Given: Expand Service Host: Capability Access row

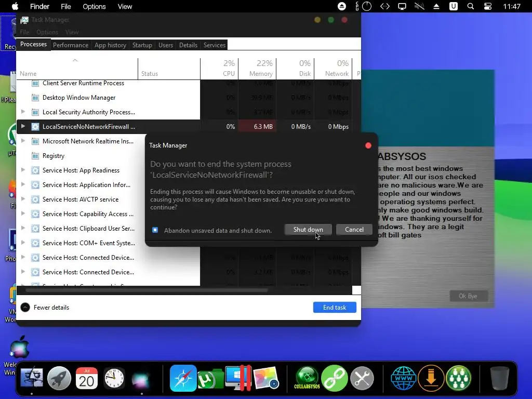Looking at the screenshot, I should click(x=23, y=214).
